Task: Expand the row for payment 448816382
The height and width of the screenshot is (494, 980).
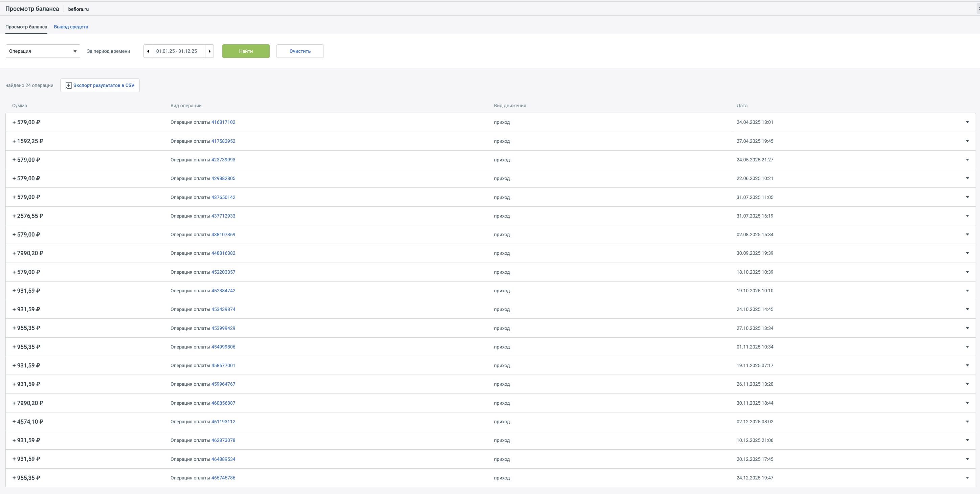Action: (x=967, y=253)
